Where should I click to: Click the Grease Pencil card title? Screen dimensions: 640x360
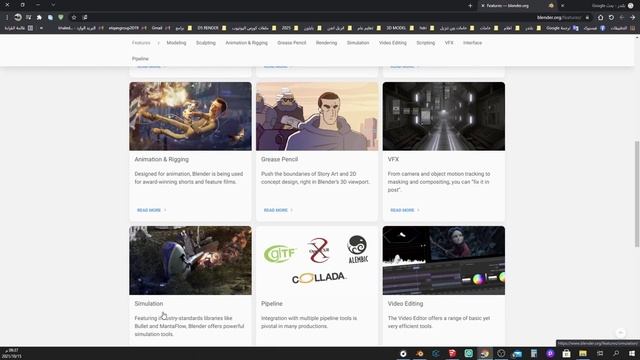tap(280, 160)
